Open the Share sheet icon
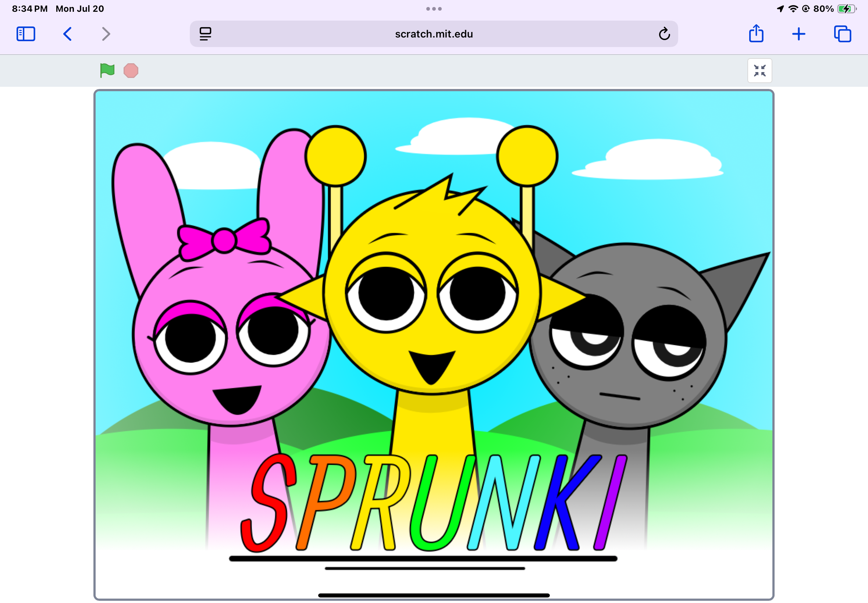The height and width of the screenshot is (603, 868). point(756,33)
